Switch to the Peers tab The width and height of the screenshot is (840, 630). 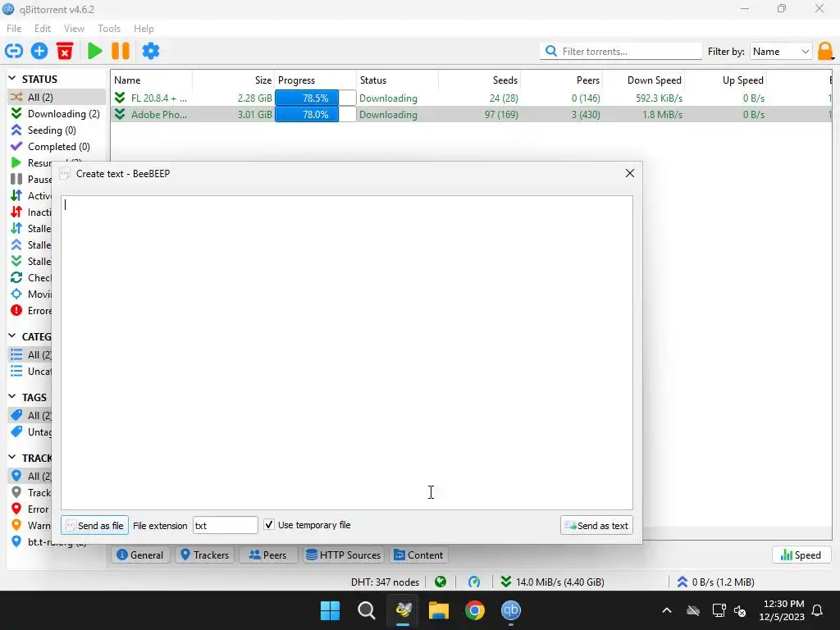coord(268,555)
